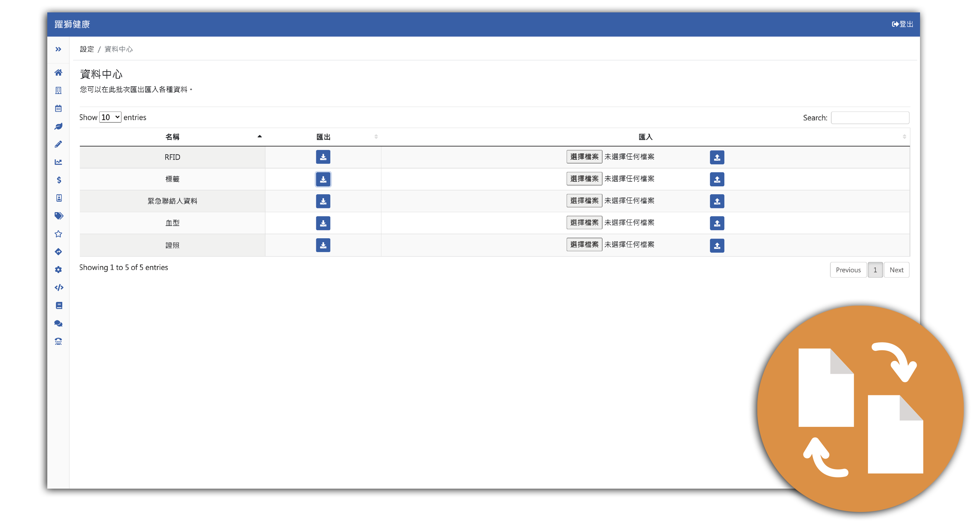The image size is (980, 522).
Task: Click the 證照 import upload icon
Action: click(x=718, y=245)
